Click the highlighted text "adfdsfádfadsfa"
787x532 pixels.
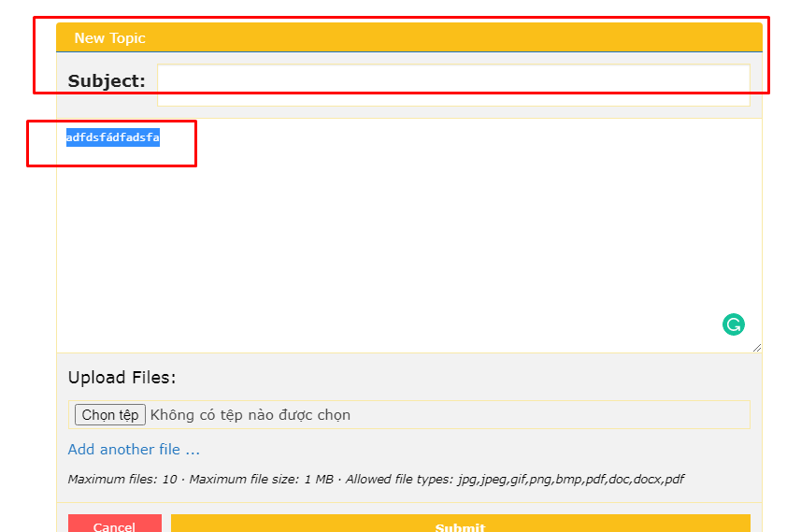[x=112, y=138]
